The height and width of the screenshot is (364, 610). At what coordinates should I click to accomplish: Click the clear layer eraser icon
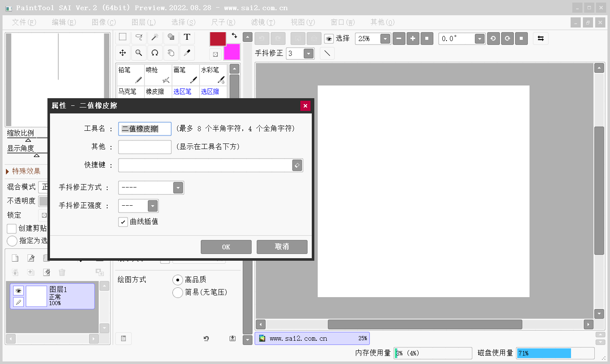click(47, 272)
